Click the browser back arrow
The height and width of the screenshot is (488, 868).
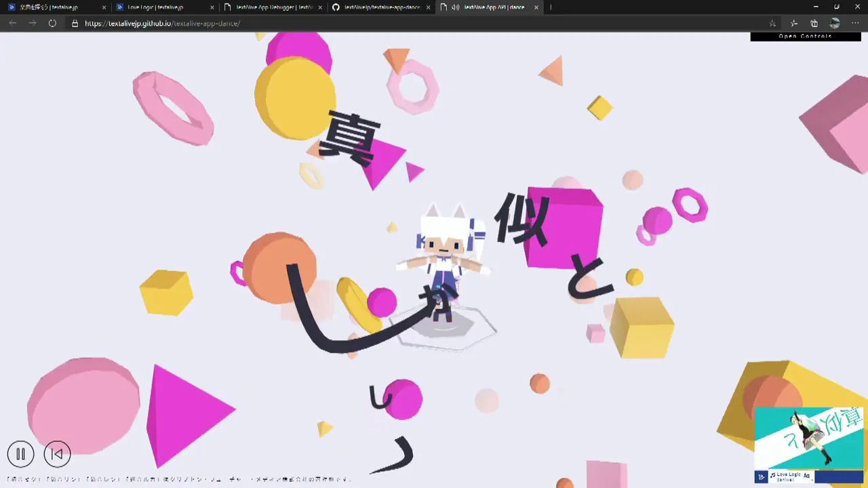(x=12, y=23)
